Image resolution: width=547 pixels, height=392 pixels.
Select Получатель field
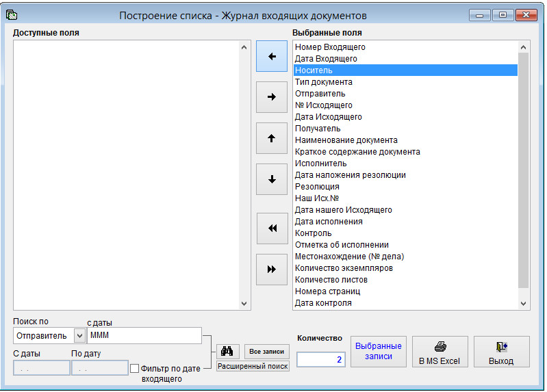pyautogui.click(x=405, y=129)
